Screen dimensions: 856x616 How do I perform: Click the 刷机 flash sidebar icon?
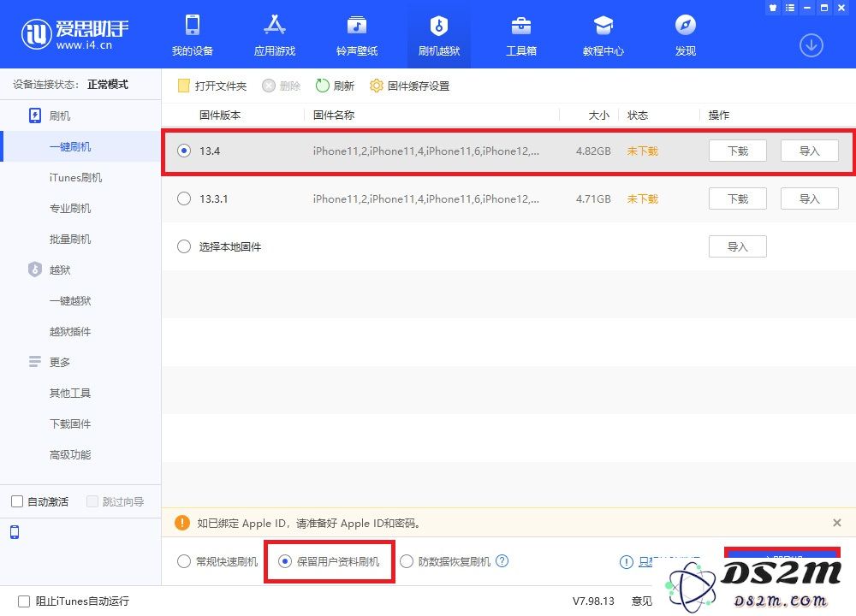[35, 115]
